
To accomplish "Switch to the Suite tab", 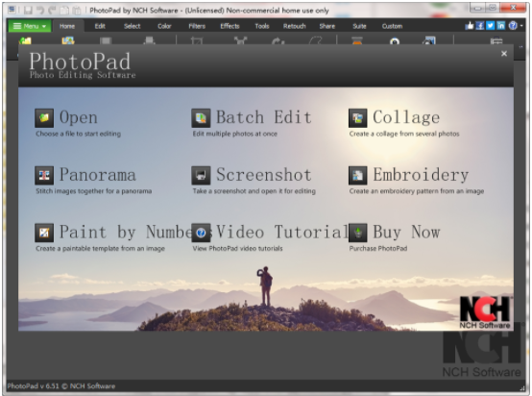I will (359, 26).
